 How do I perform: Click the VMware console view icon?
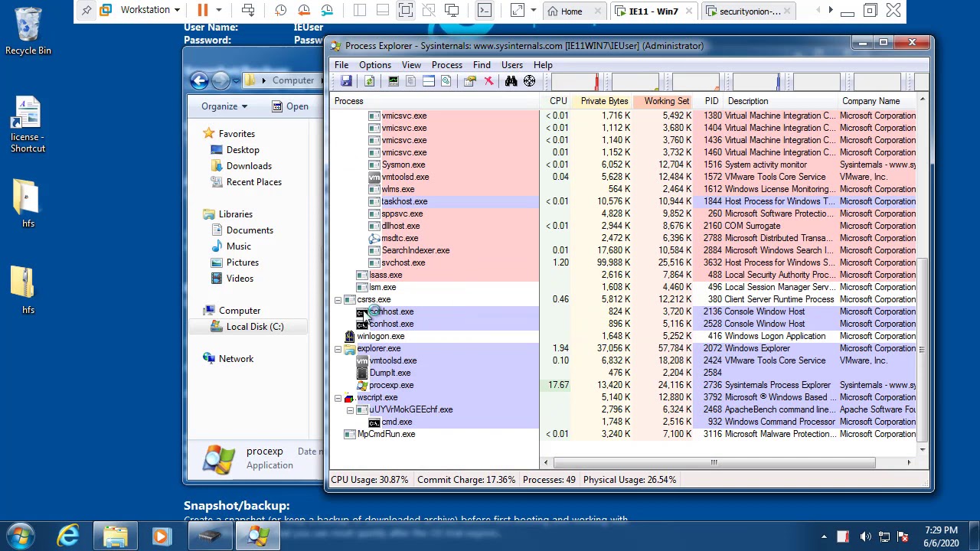pos(484,10)
